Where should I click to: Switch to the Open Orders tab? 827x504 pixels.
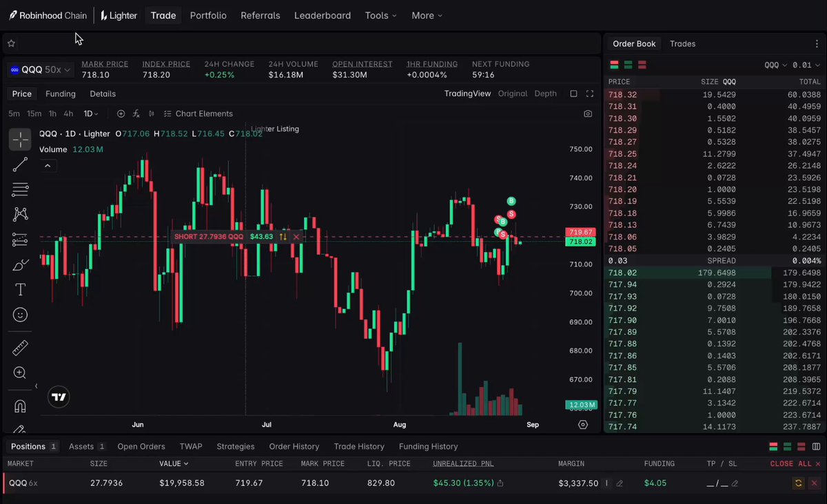(x=141, y=446)
